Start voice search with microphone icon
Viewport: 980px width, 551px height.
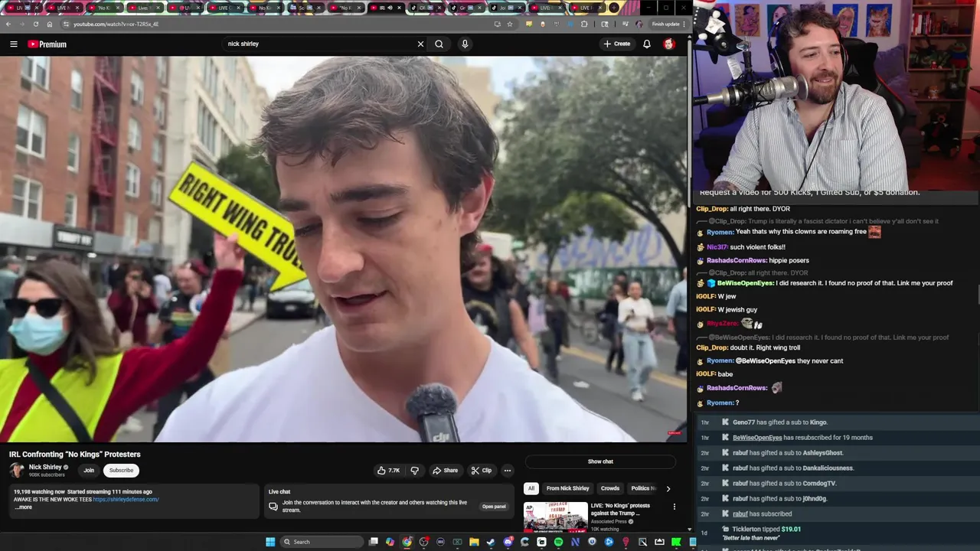click(465, 44)
